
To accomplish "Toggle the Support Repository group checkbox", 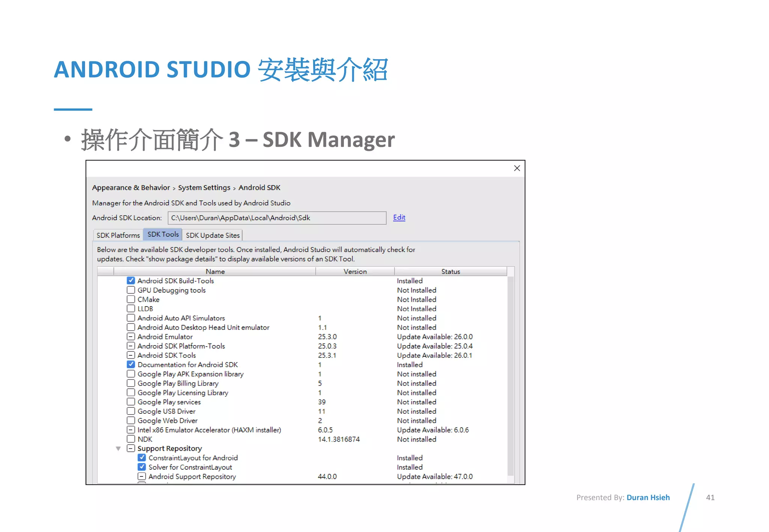I will coord(131,448).
